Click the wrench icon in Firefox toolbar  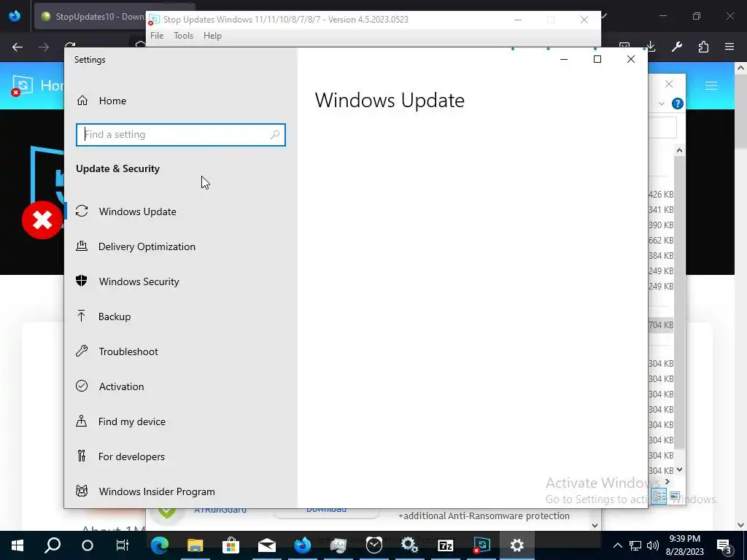click(x=677, y=47)
